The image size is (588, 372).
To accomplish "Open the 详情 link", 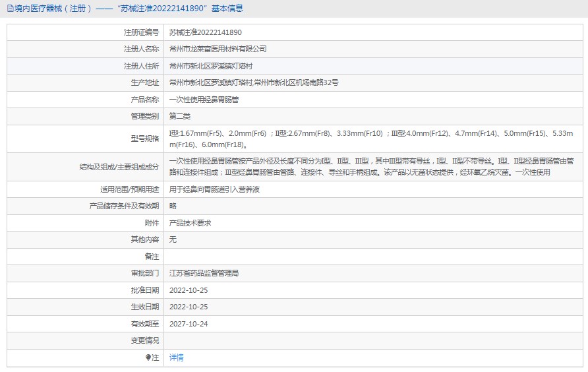I will (x=176, y=357).
